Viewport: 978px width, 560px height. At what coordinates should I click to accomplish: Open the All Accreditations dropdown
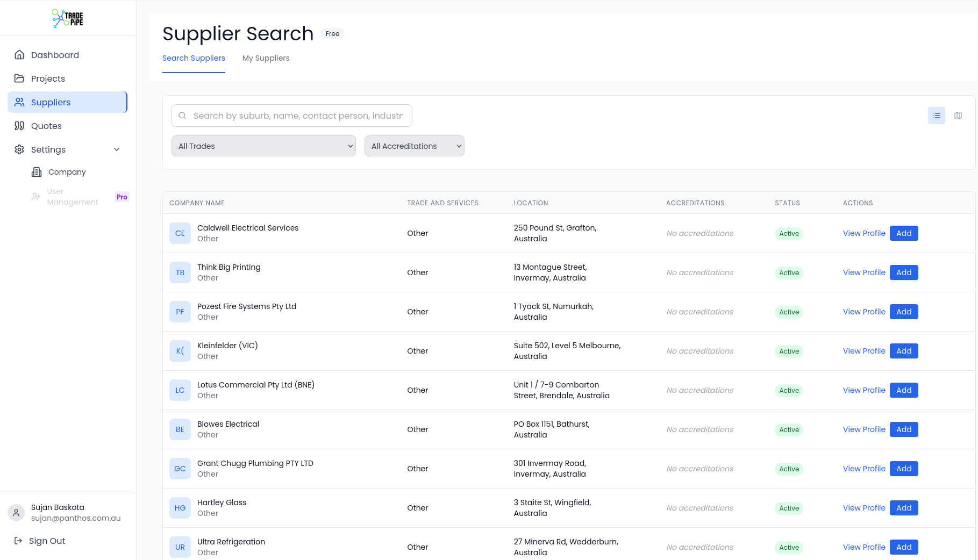pos(414,146)
